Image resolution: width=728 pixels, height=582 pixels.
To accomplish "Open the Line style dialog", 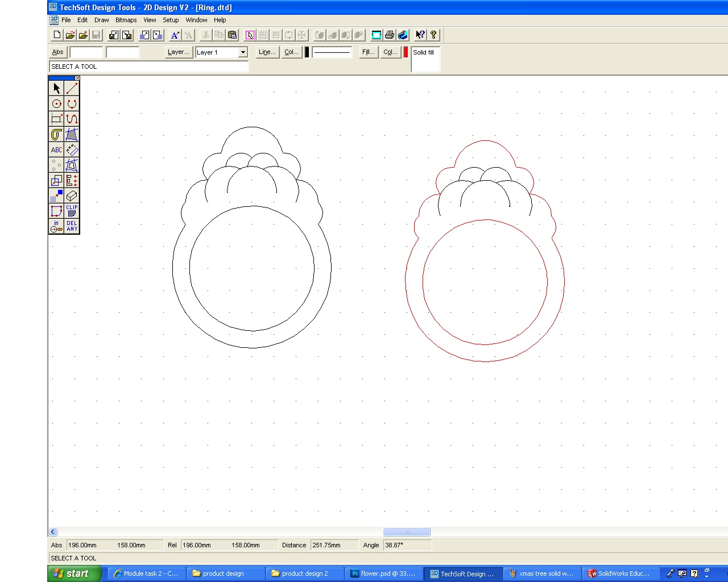I will click(x=267, y=52).
